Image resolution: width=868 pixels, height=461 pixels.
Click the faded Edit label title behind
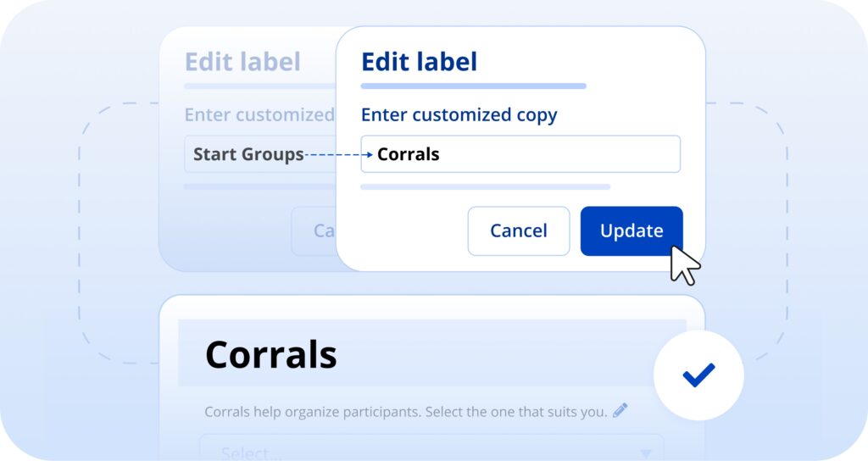242,62
